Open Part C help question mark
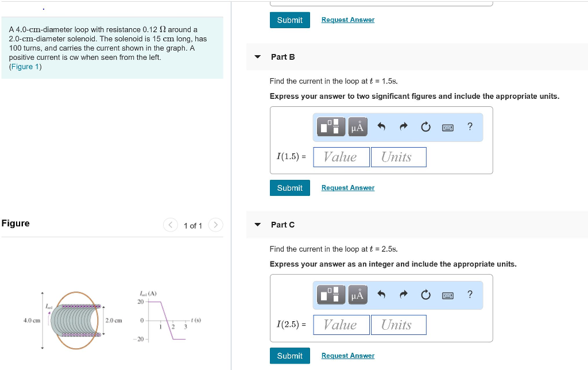Image resolution: width=588 pixels, height=370 pixels. tap(470, 295)
